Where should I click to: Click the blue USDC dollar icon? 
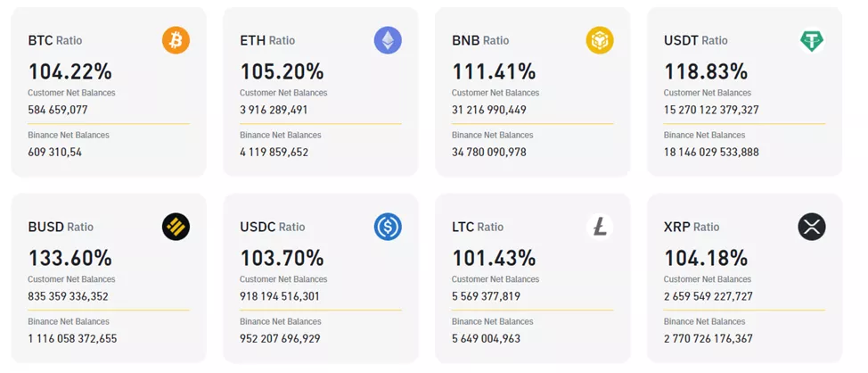tap(388, 227)
